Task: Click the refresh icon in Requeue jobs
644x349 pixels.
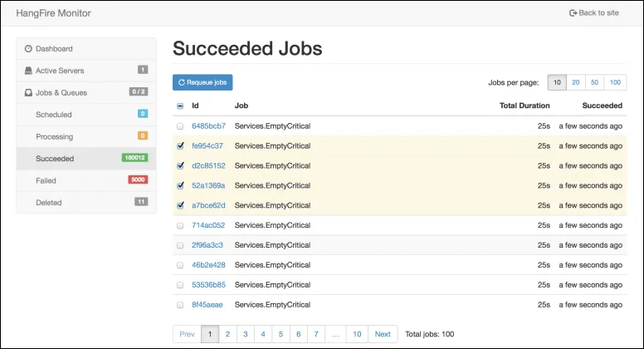Action: coord(182,83)
